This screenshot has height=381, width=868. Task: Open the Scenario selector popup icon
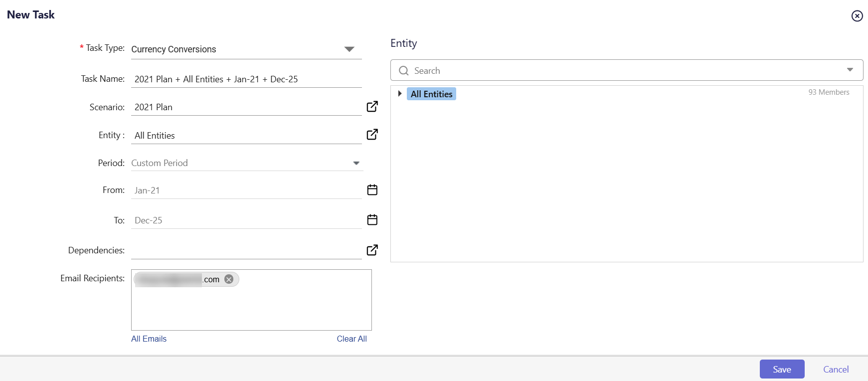(x=372, y=107)
